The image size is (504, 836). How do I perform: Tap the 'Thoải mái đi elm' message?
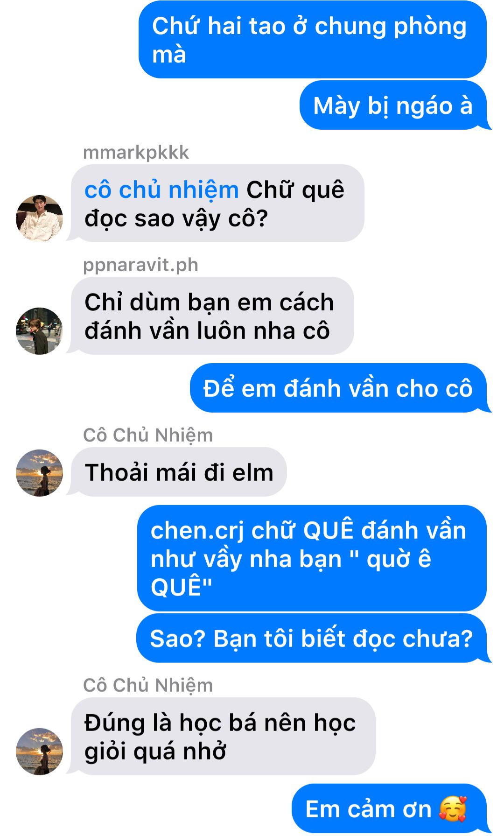tap(179, 472)
